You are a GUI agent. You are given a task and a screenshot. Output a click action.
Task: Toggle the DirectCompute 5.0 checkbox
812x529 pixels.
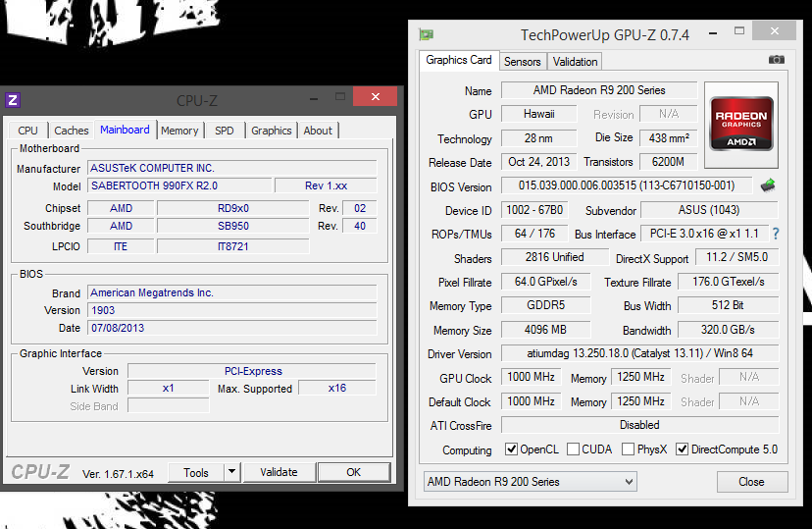682,450
